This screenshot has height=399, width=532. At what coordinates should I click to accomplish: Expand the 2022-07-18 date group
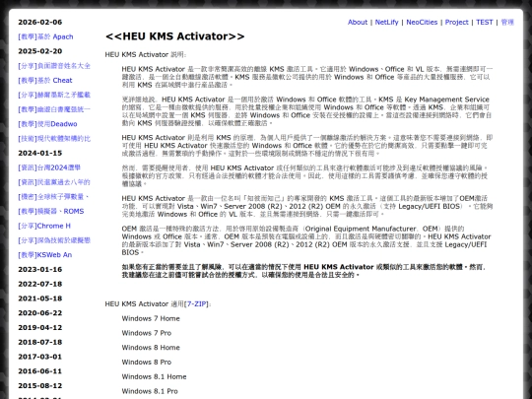click(40, 284)
